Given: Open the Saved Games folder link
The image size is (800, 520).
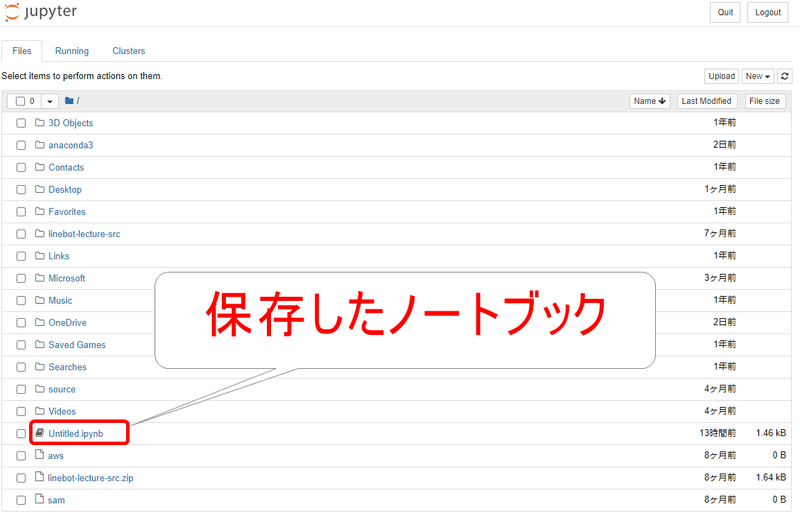Looking at the screenshot, I should [x=77, y=345].
